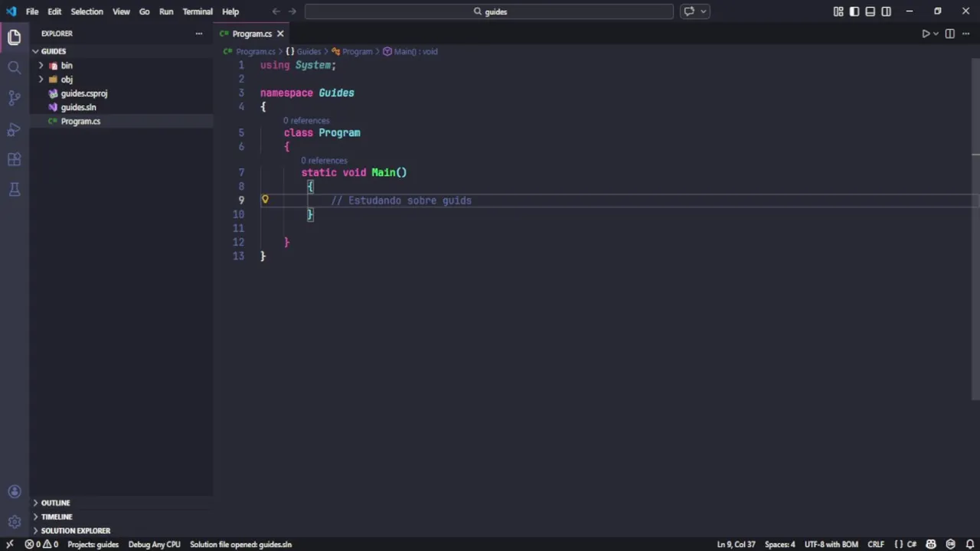The image size is (980, 551).
Task: Close the Program.cs tab
Action: tap(280, 34)
